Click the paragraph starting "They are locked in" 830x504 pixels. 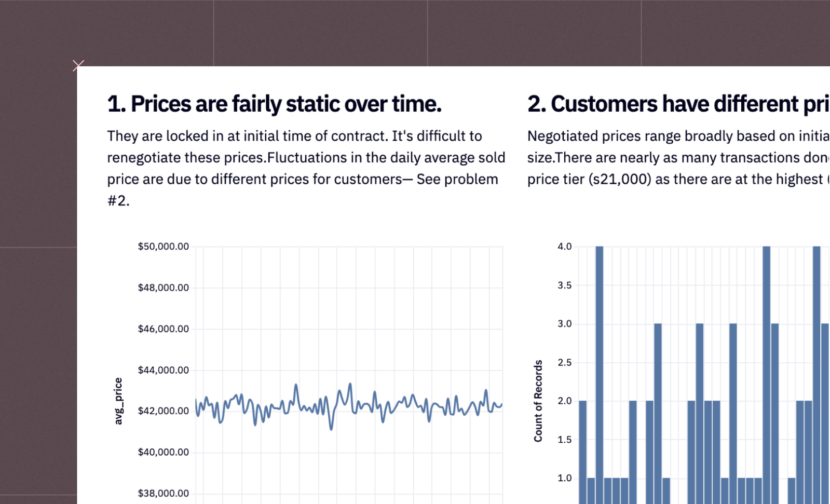(306, 168)
